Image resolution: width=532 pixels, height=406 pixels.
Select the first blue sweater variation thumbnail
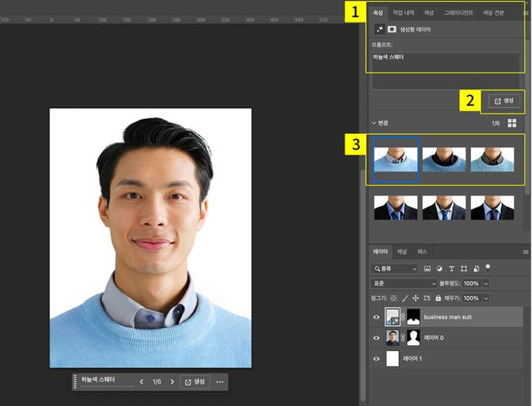(x=395, y=159)
